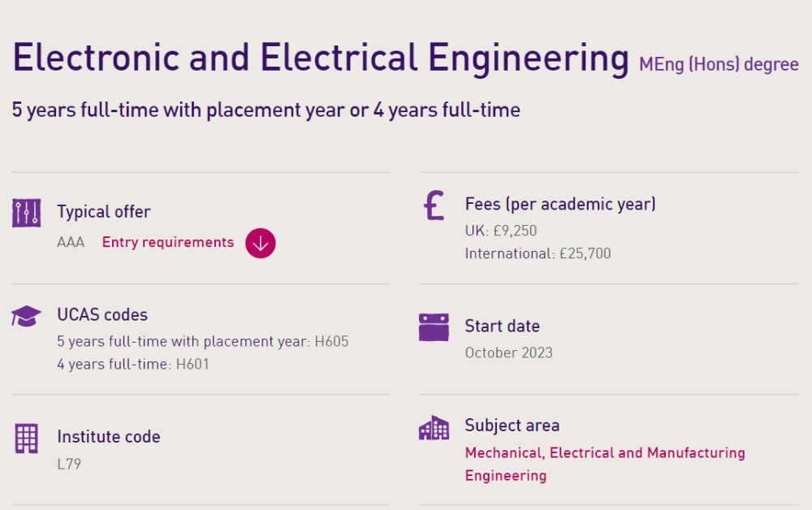The width and height of the screenshot is (812, 510).
Task: Click the Typical offer heading
Action: [x=104, y=212]
